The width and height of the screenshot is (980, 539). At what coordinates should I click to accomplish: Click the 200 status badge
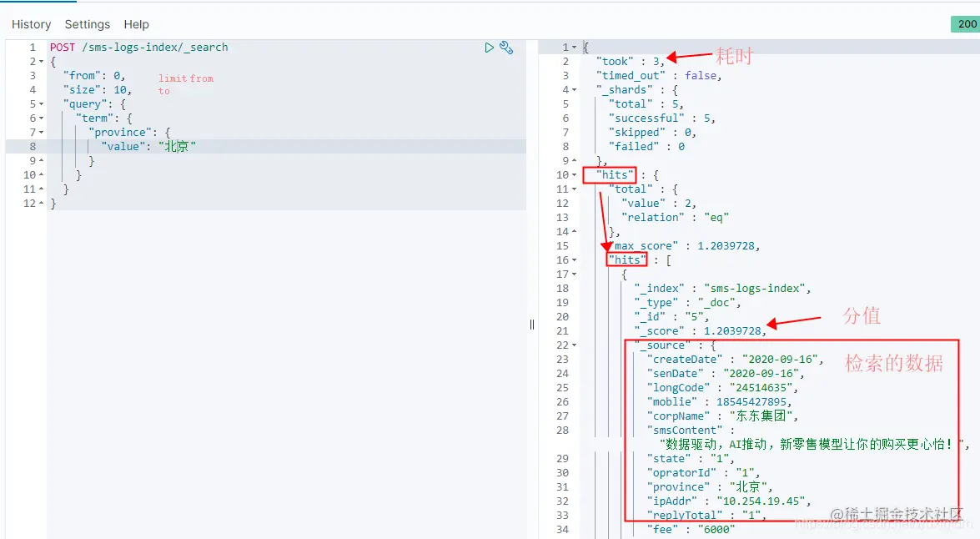point(967,23)
